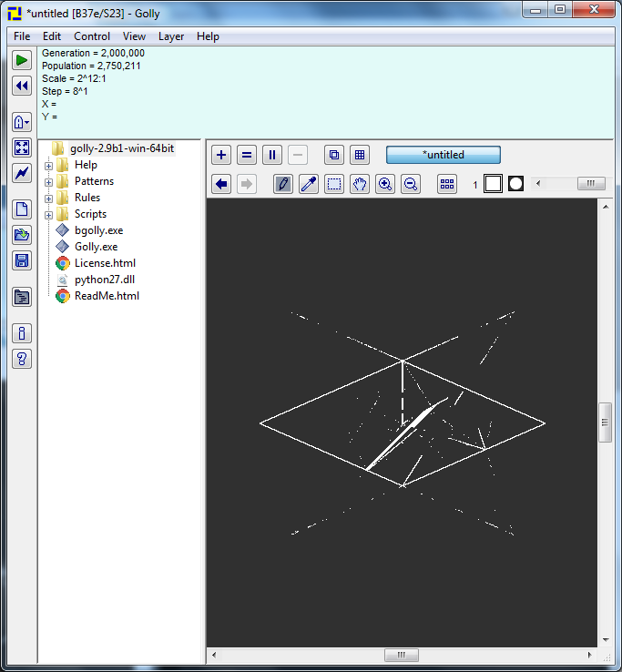The width and height of the screenshot is (622, 672).
Task: Click the Generation = 2,000,000 status line
Action: pos(93,53)
